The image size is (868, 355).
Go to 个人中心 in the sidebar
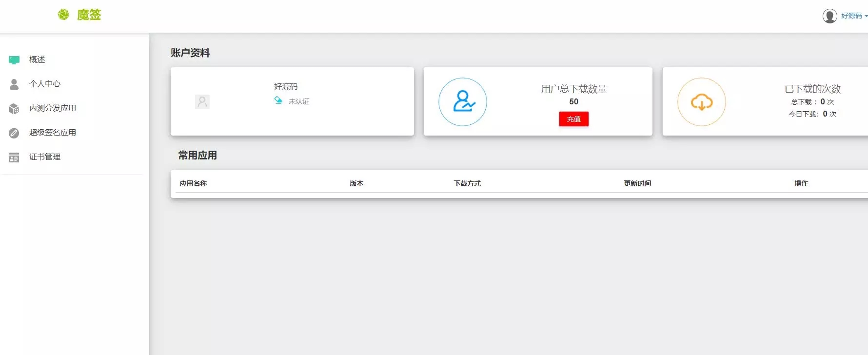[45, 84]
